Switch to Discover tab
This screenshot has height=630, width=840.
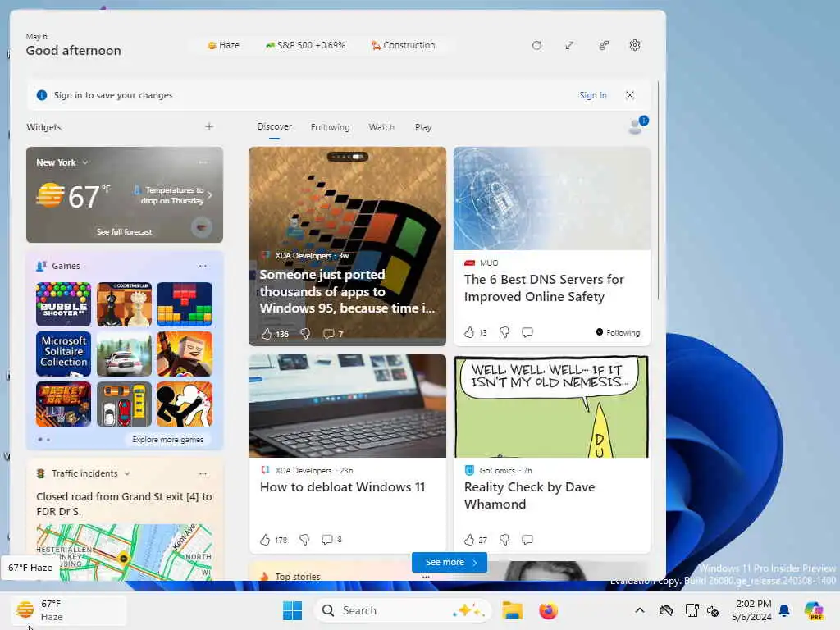pyautogui.click(x=274, y=126)
